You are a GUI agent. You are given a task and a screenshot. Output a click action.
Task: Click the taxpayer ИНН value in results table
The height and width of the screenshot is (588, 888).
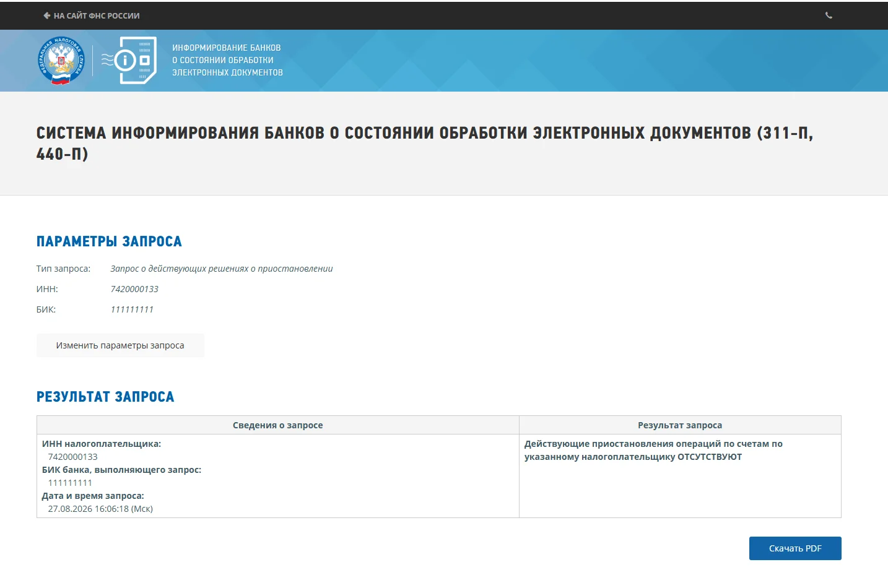tap(72, 457)
